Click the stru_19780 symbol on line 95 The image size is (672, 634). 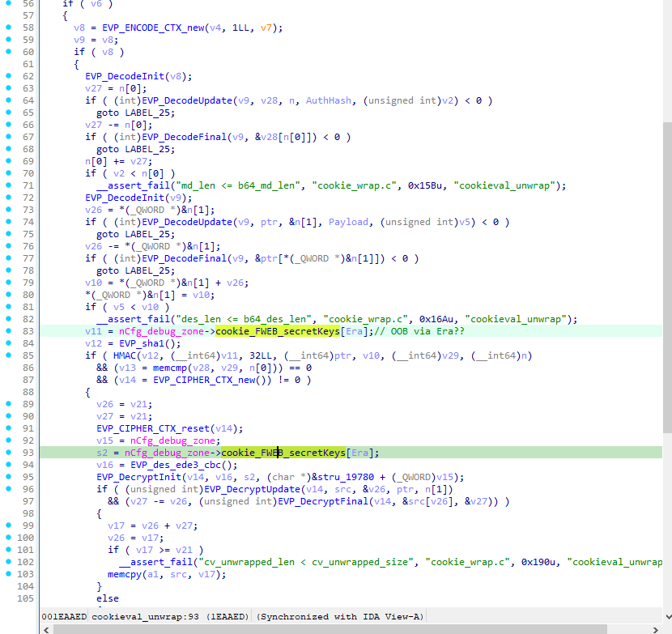(346, 477)
